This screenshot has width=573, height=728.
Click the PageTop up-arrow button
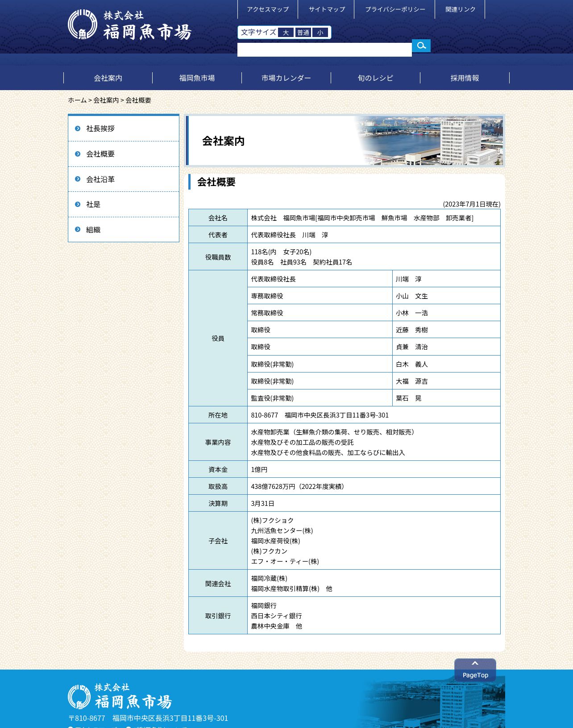[475, 670]
